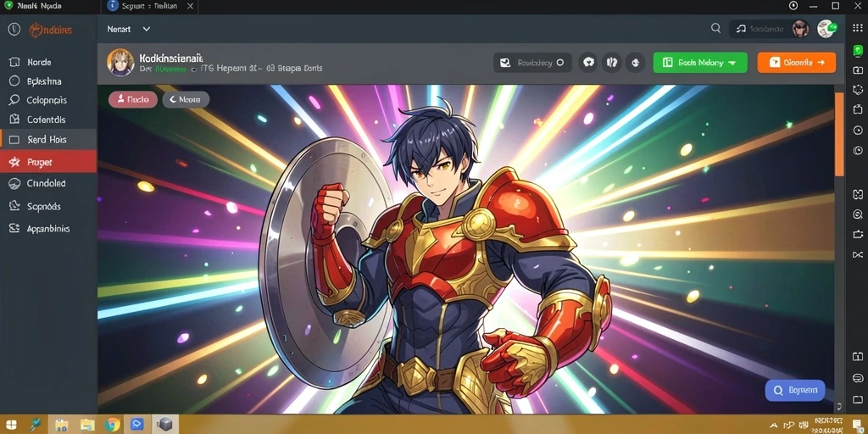Click the green shield icon in right strip
This screenshot has width=868, height=434.
coord(858,50)
